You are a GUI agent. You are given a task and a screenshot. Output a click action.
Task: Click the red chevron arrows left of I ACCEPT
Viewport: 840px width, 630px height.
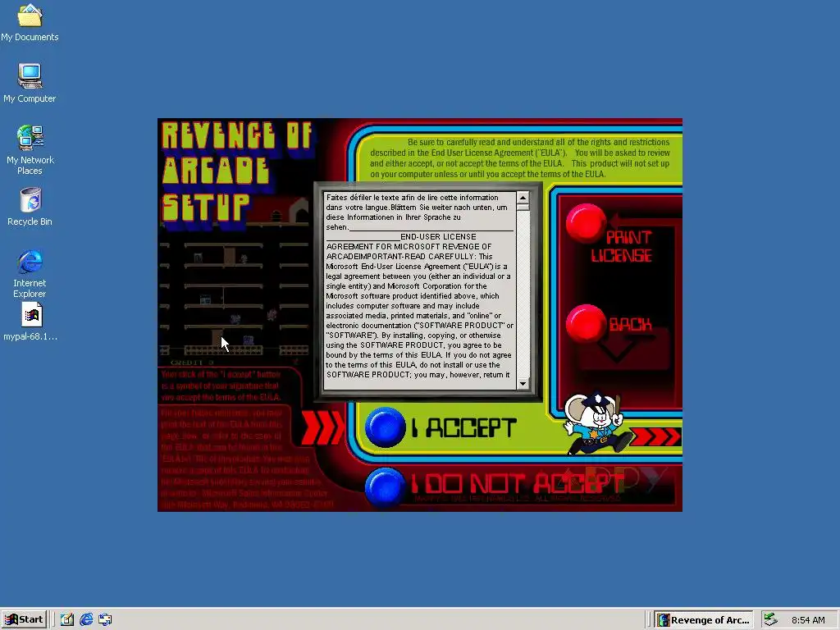(322, 427)
